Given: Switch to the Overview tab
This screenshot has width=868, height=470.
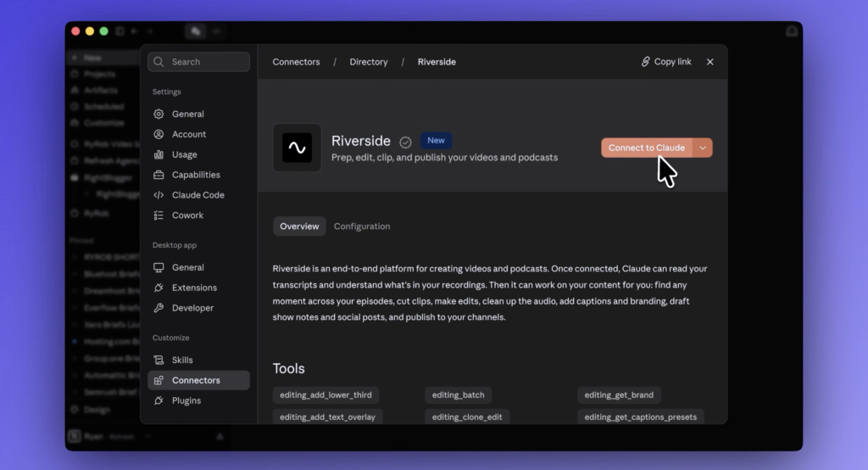Looking at the screenshot, I should tap(299, 227).
